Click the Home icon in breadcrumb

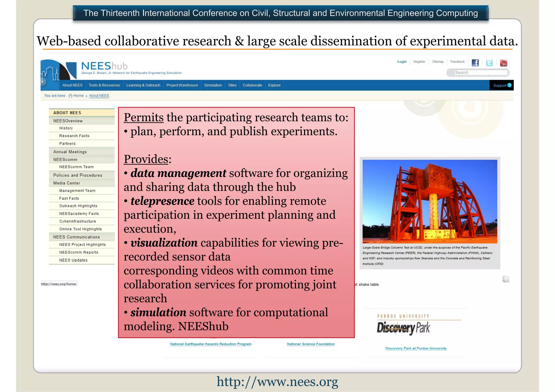click(x=70, y=96)
